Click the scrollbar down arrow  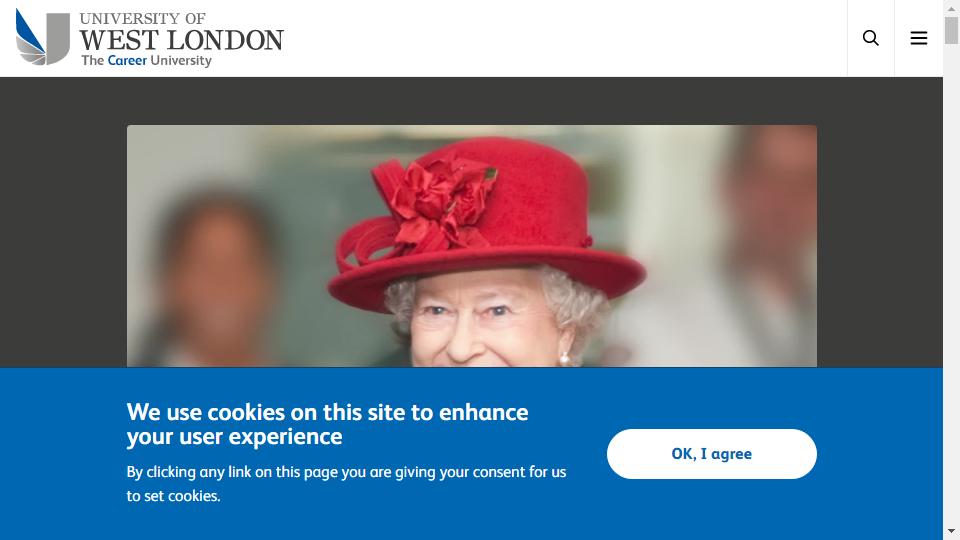[951, 531]
